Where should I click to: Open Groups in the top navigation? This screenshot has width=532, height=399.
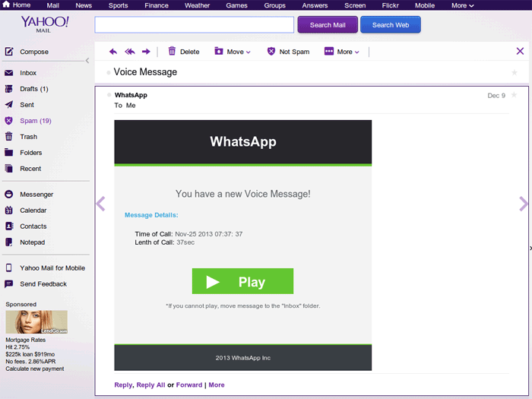tap(275, 5)
